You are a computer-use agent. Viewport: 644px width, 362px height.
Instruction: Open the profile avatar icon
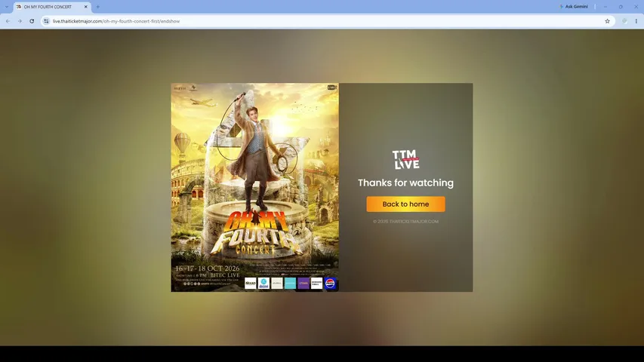(624, 21)
